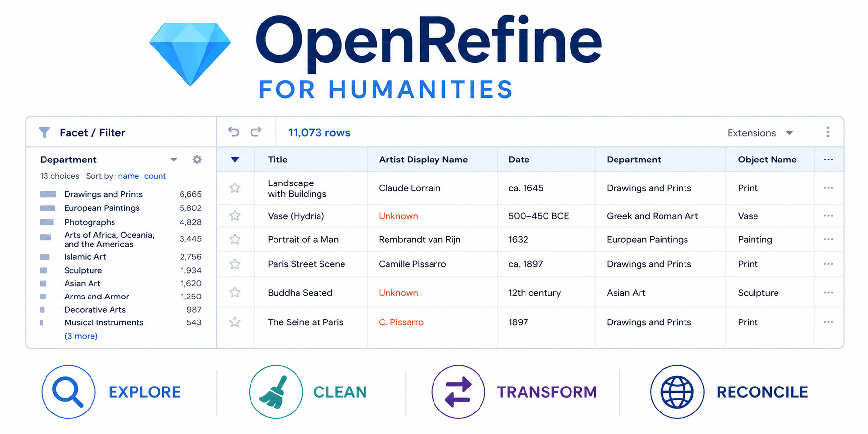Open row options for Vase (Hydria)
The image size is (868, 434).
(x=828, y=216)
